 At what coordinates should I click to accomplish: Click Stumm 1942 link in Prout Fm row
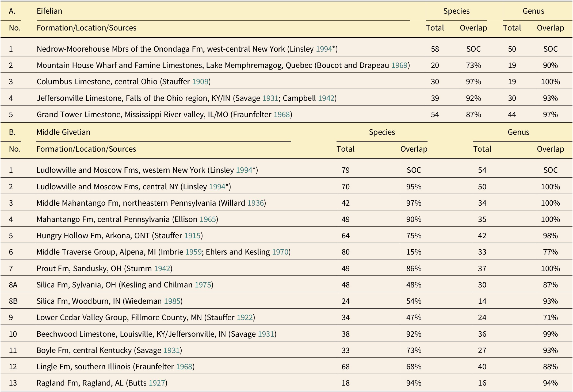(x=162, y=268)
